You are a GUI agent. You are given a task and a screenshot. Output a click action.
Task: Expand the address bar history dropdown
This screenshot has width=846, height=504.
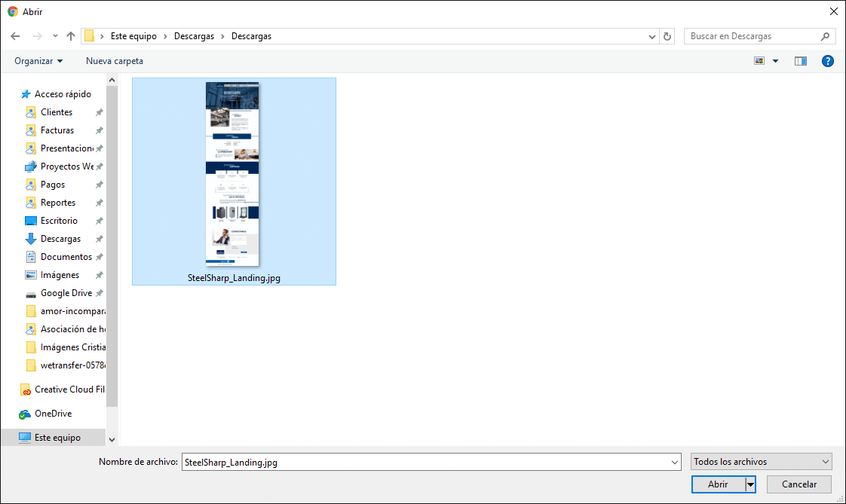click(651, 37)
